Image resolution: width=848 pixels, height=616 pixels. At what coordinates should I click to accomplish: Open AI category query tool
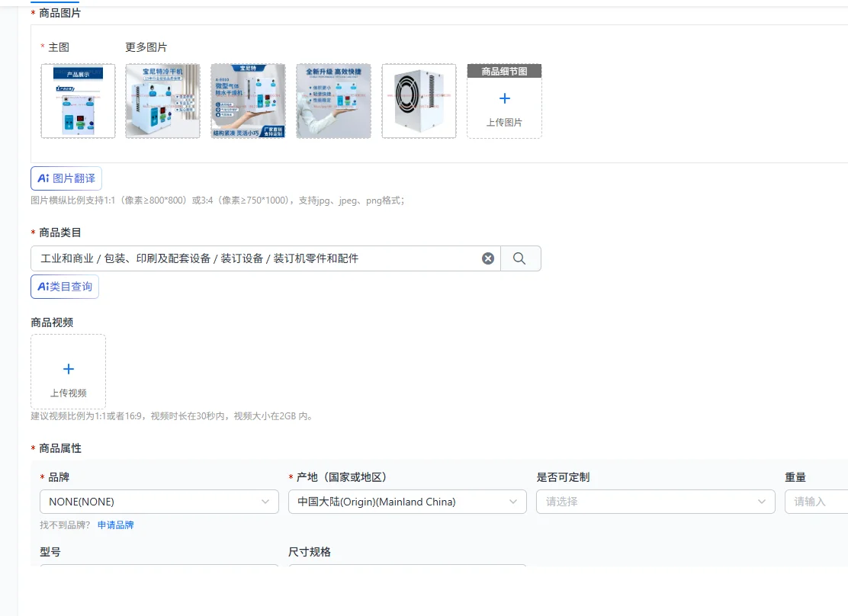point(65,287)
